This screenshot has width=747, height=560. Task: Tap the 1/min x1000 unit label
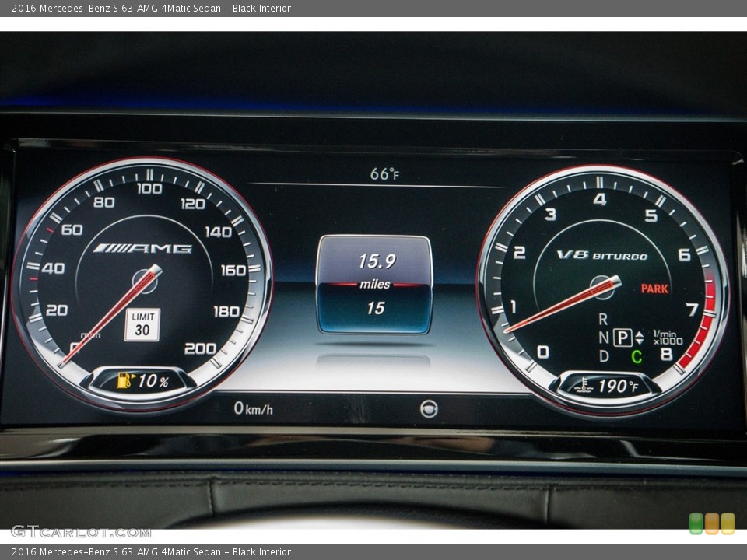click(x=668, y=337)
